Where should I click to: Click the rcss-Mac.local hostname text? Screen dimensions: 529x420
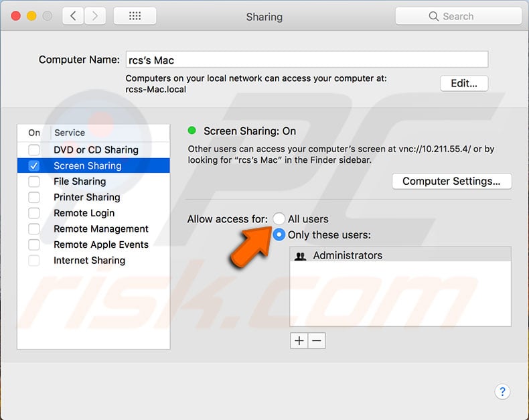pos(155,90)
